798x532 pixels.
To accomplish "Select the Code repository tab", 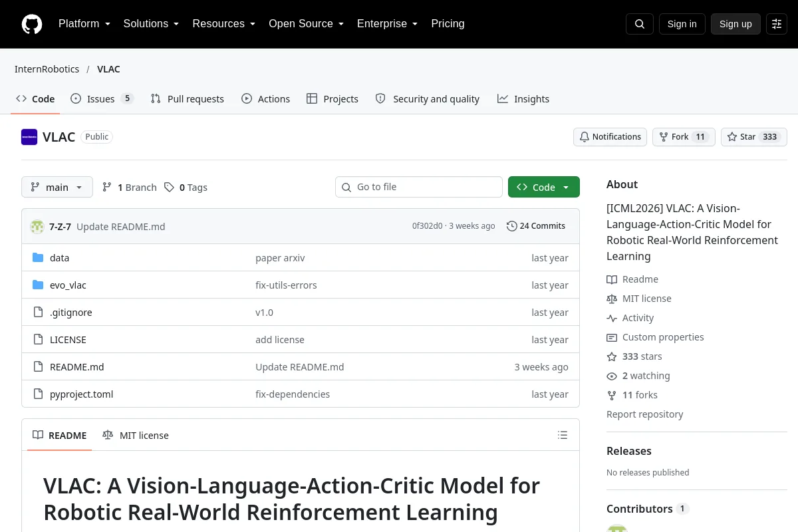I will [x=36, y=99].
